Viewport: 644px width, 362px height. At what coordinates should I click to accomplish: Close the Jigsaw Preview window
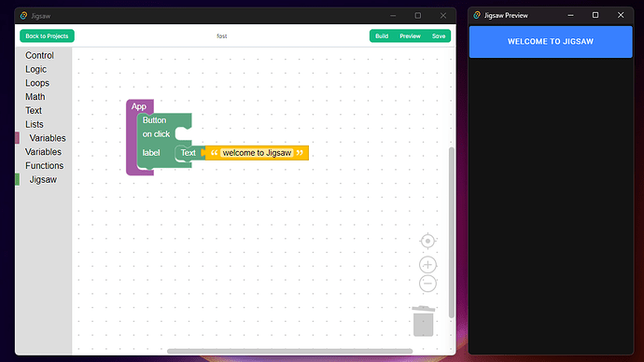pyautogui.click(x=621, y=15)
